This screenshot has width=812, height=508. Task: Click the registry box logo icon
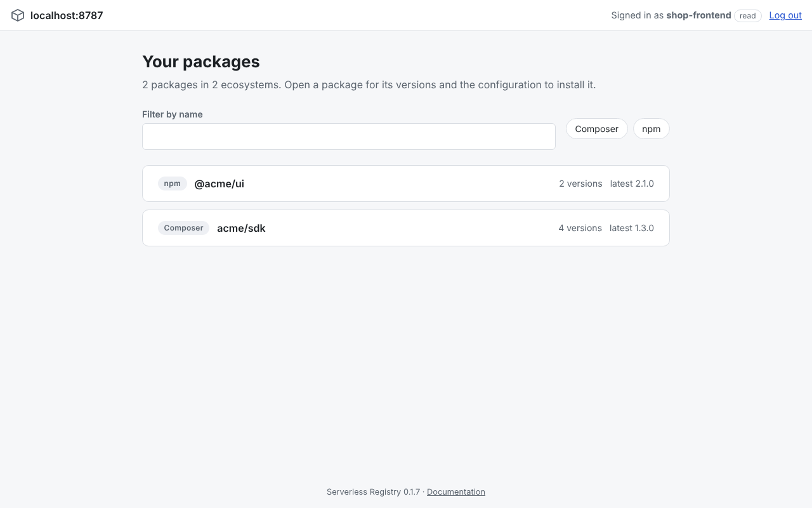[18, 15]
